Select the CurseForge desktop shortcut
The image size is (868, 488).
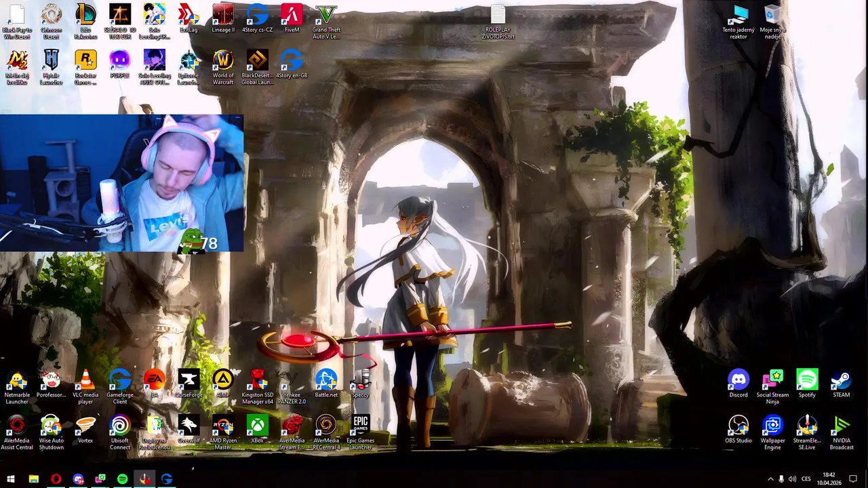click(189, 384)
